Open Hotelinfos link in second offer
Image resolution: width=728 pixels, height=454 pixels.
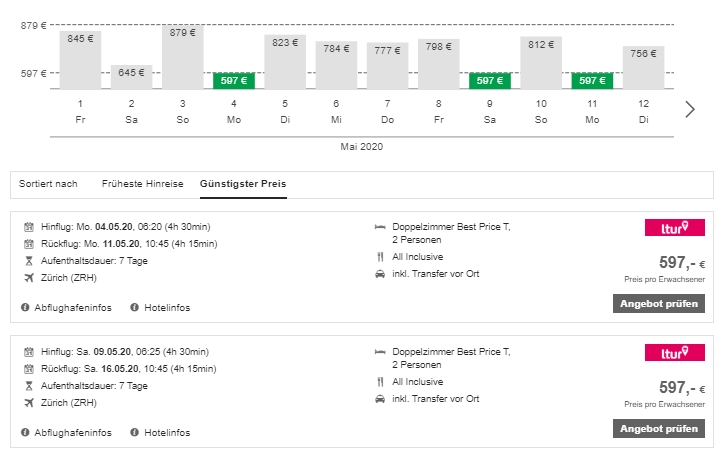(x=166, y=433)
